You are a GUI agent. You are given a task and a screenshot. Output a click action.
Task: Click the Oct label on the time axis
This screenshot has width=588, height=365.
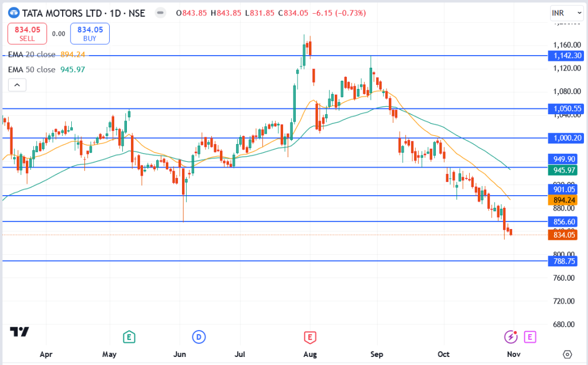coord(444,354)
